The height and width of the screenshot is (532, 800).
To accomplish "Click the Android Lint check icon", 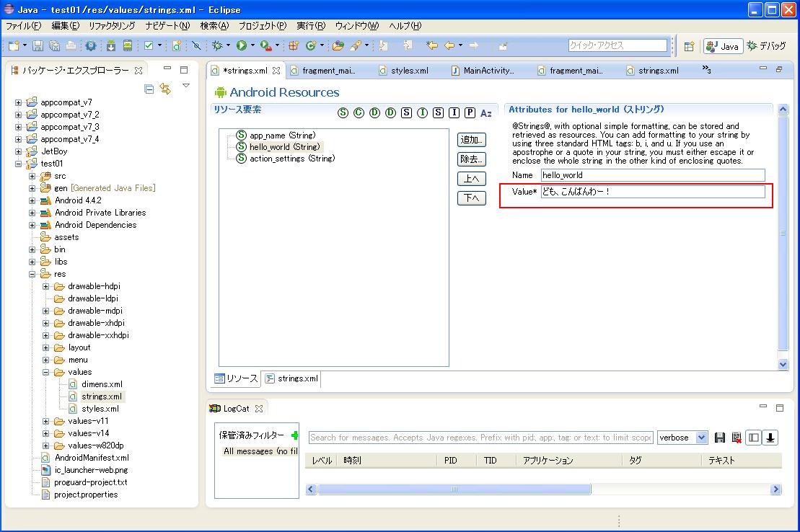I will (x=149, y=46).
